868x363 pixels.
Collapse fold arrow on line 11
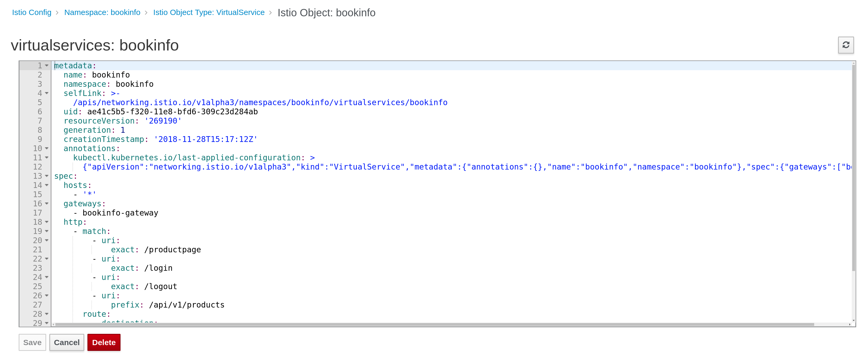[x=47, y=157]
